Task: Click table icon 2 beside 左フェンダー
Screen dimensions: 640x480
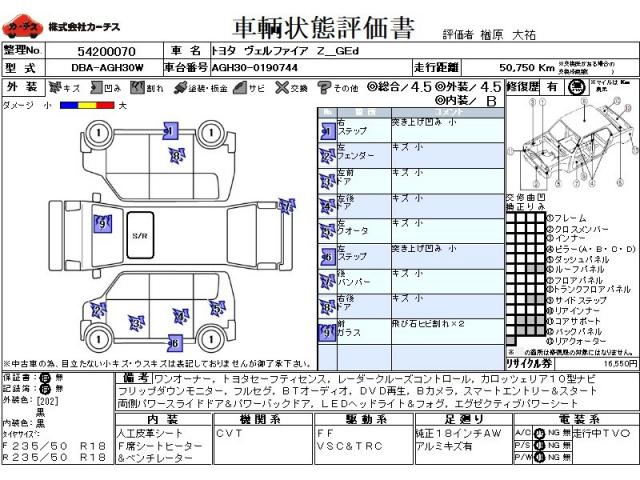Action: [x=327, y=156]
